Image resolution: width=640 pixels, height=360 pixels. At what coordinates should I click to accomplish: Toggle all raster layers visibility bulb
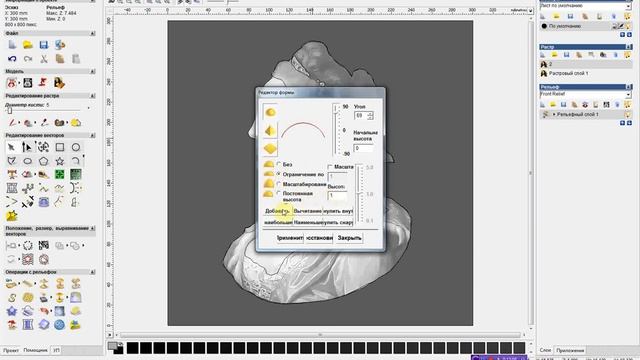[628, 55]
